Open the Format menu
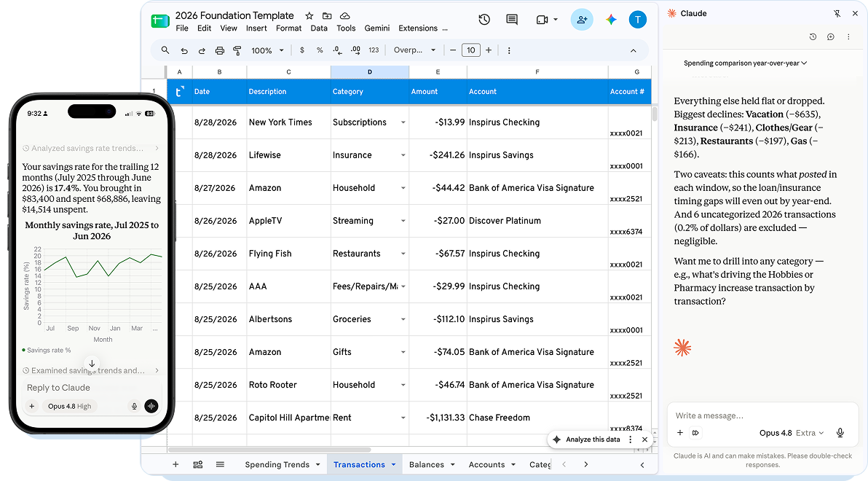 coord(289,28)
